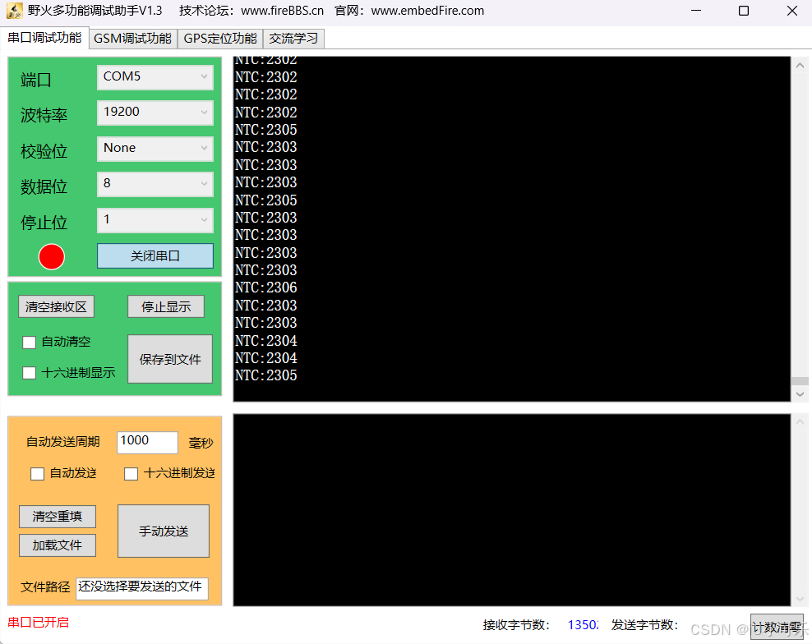Click the 毫秒 unit label
Screen dimensions: 812x644
(201, 443)
